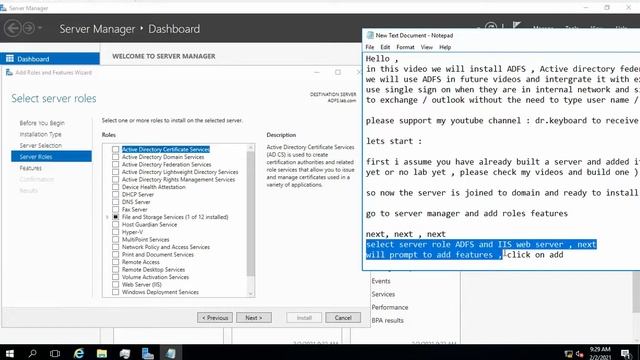640x360 pixels.
Task: Click the Server Manager title bar icon
Action: 4,7
